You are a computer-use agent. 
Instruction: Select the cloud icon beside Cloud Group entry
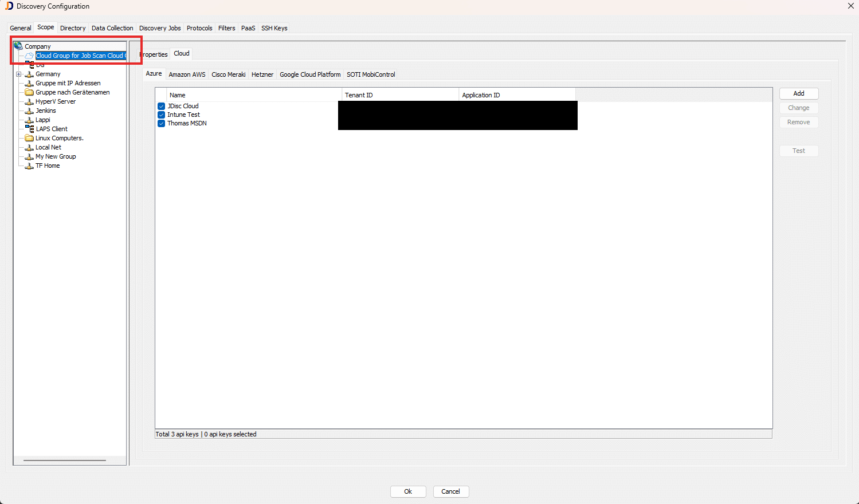pos(30,56)
